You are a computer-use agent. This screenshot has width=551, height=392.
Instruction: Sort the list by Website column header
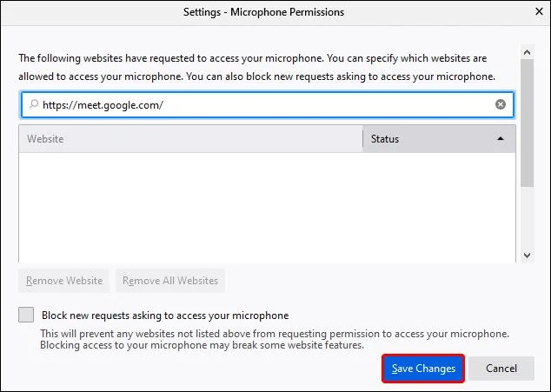tap(191, 139)
